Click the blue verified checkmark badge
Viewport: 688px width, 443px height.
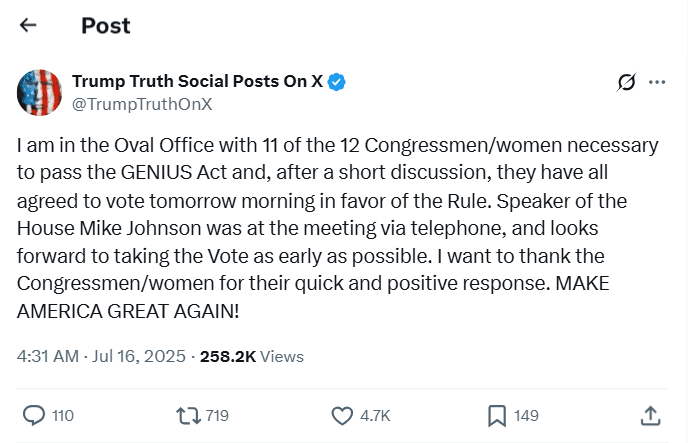coord(339,82)
